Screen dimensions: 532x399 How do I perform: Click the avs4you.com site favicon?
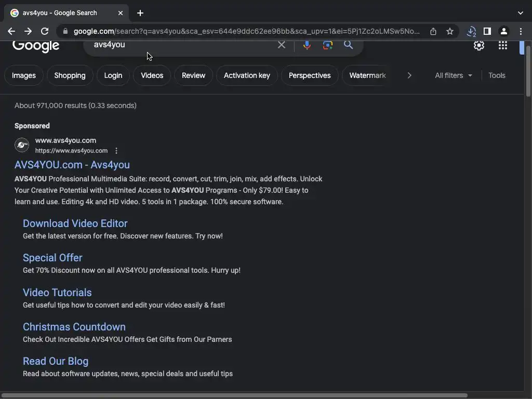tap(22, 145)
